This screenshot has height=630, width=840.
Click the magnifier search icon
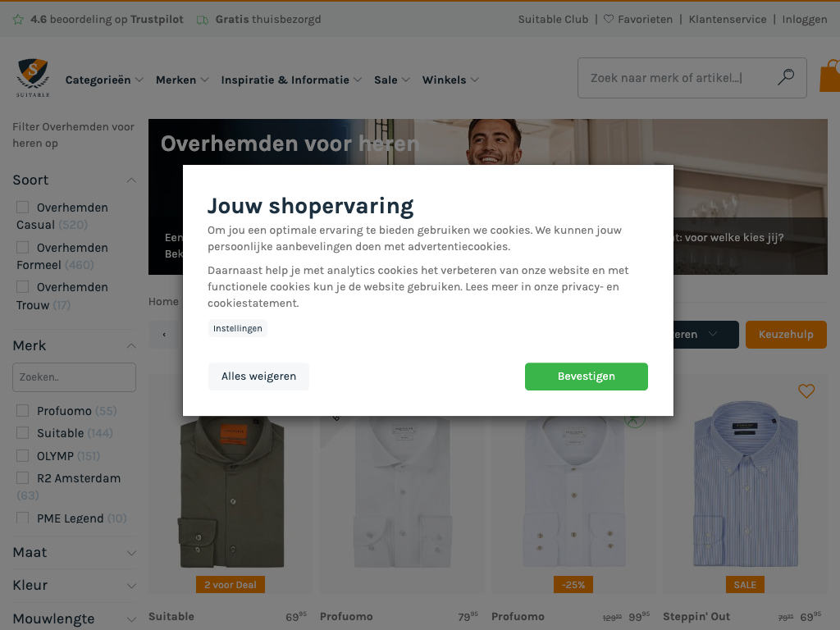(785, 77)
